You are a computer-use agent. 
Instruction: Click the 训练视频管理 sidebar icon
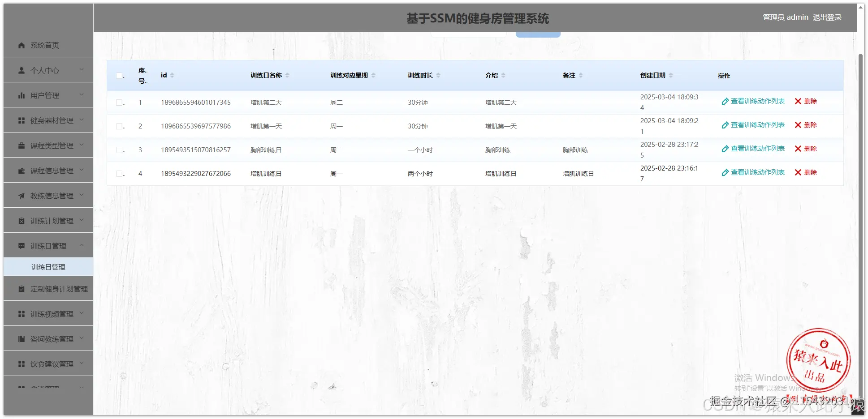21,313
